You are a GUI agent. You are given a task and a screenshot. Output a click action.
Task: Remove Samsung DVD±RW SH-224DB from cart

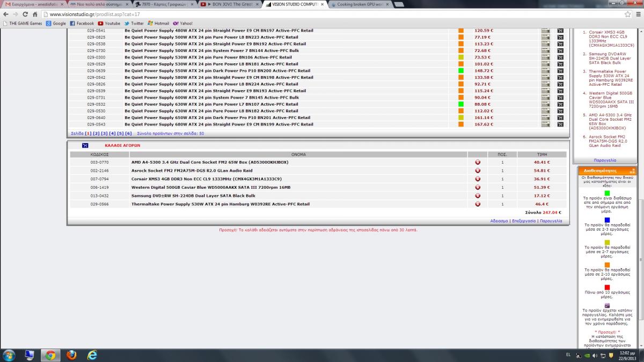478,196
